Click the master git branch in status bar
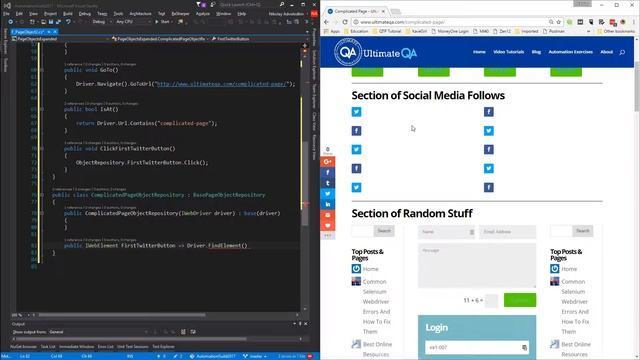 click(255, 356)
